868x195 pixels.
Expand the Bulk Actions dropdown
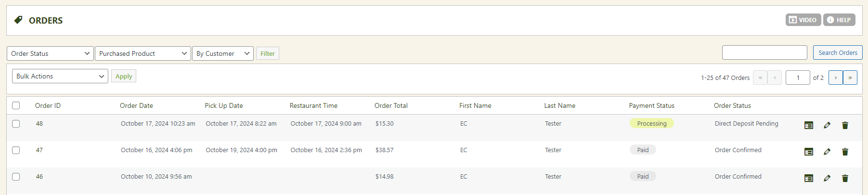[60, 76]
